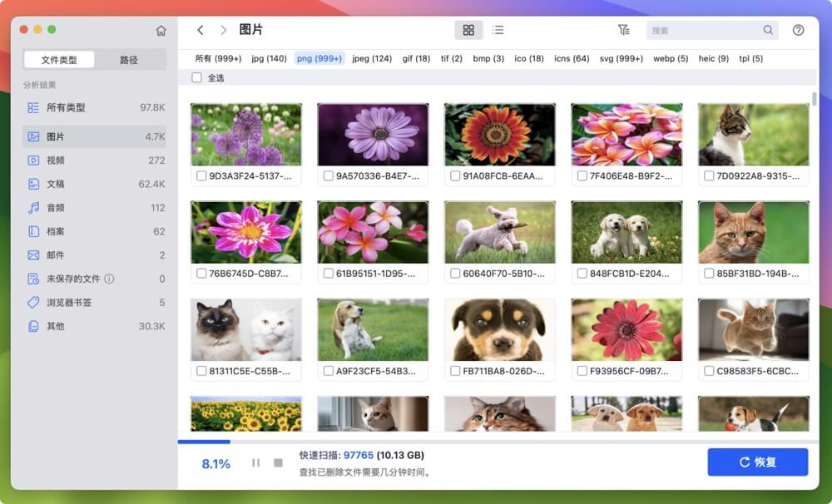Select the list view icon
The width and height of the screenshot is (832, 504).
[498, 29]
